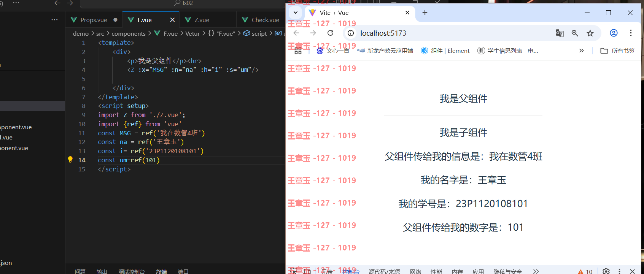Click the Vue icon in F.vue breadcrumb
The image size is (644, 274).
click(157, 33)
